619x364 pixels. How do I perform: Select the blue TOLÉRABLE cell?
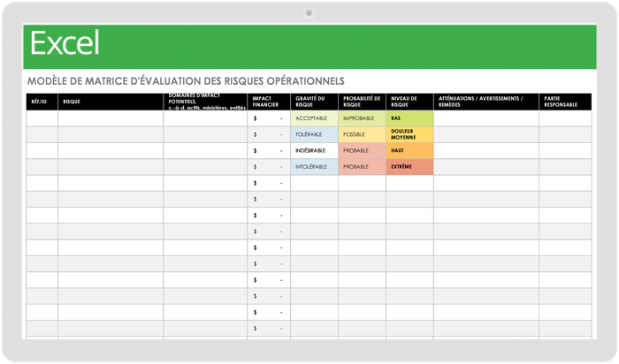pos(314,134)
